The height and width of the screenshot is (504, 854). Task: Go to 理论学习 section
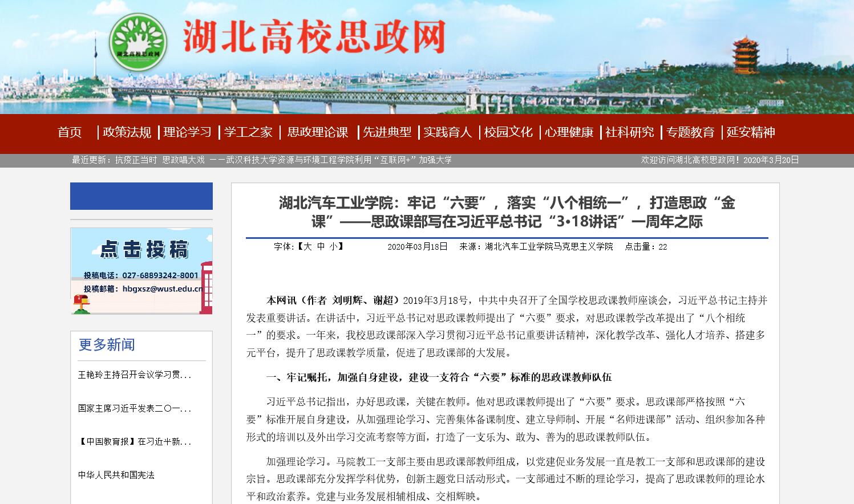pyautogui.click(x=187, y=132)
